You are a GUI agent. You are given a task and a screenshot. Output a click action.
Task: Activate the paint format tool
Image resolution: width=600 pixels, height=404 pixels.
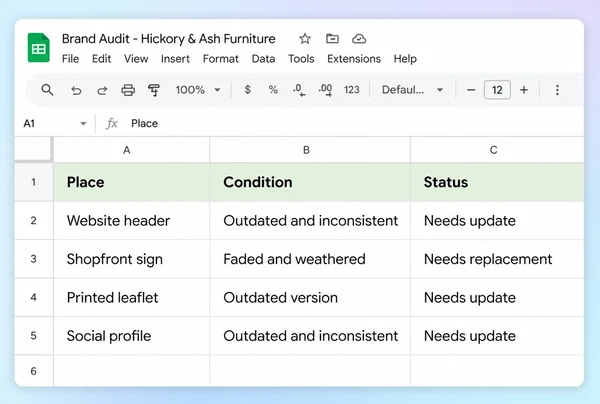(154, 90)
